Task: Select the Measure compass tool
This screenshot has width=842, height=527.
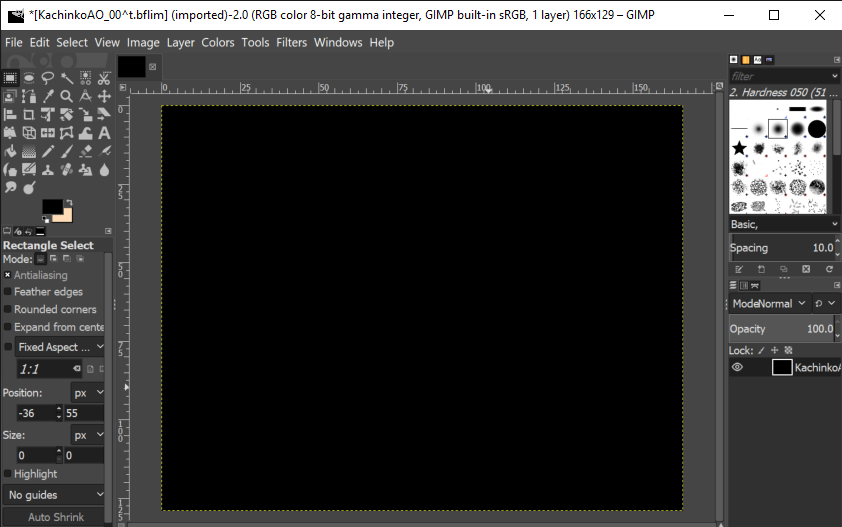Action: [85, 97]
